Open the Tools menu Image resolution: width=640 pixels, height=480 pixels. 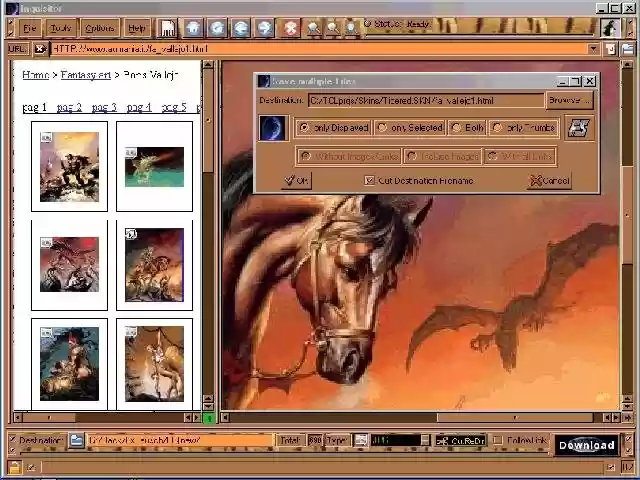coord(60,28)
